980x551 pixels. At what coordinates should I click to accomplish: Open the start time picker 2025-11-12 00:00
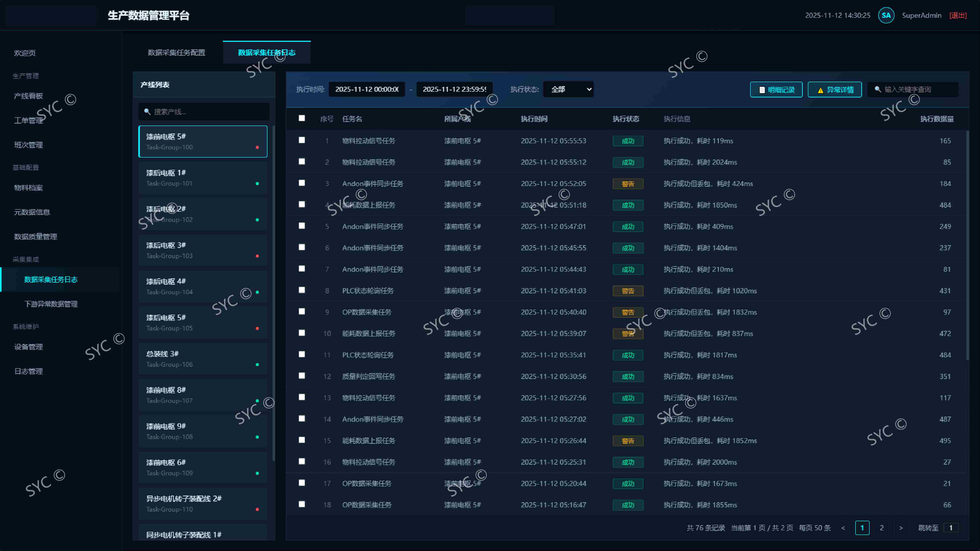coord(367,89)
